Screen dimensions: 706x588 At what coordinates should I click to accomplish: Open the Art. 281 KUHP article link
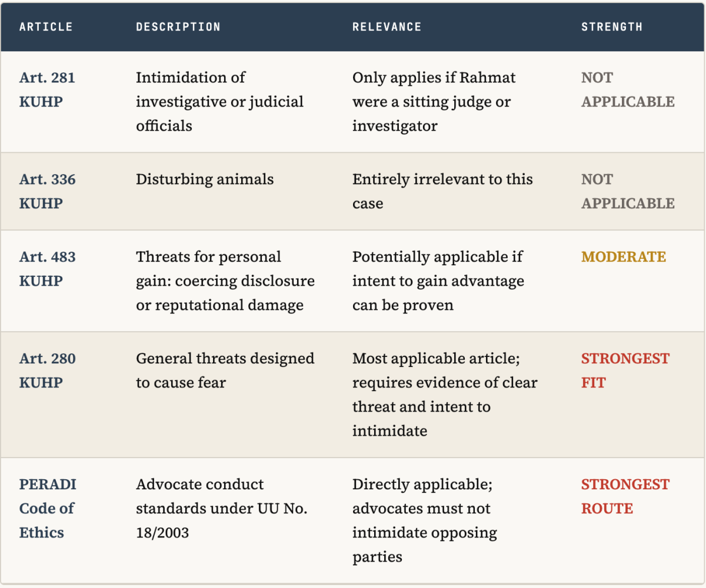pos(47,89)
